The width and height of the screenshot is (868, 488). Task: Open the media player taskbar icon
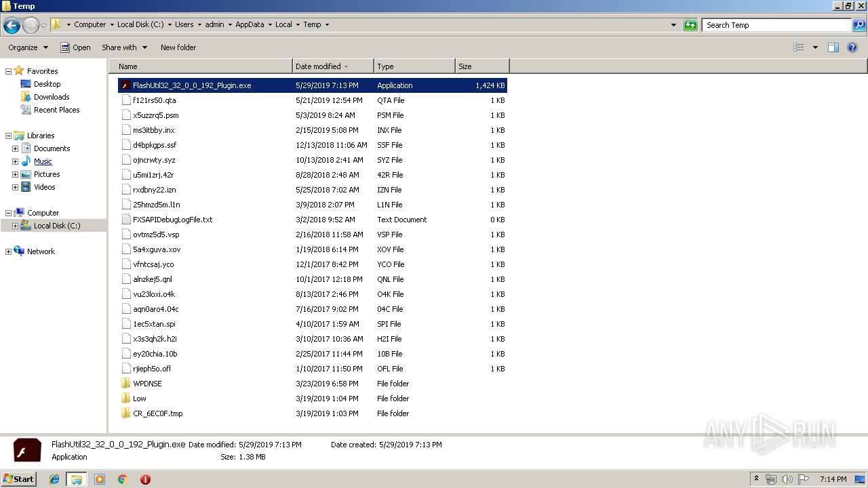100,479
